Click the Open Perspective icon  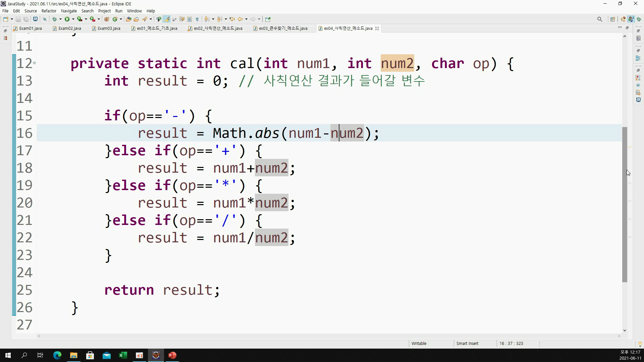[x=612, y=19]
